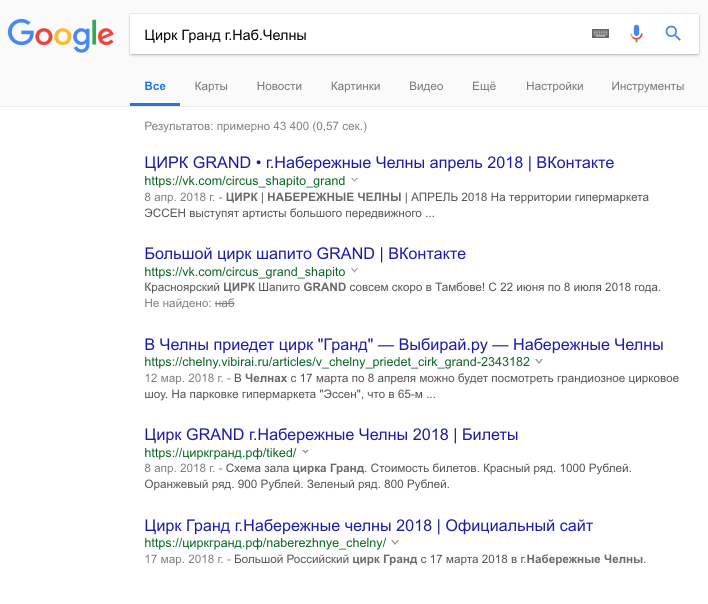Open Настройки in search toolbar
Image resolution: width=708 pixels, height=604 pixels.
[x=554, y=86]
